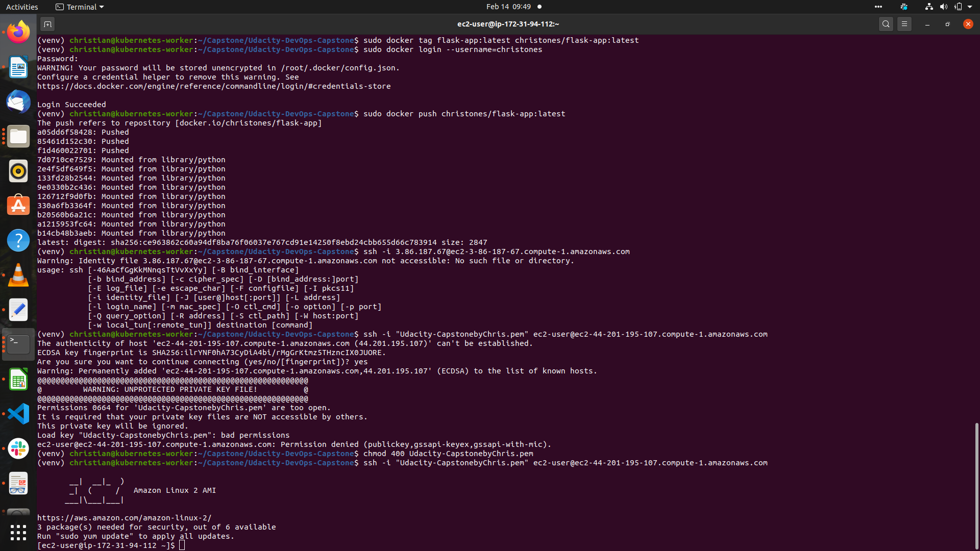Open the Activities overview

coord(22,7)
